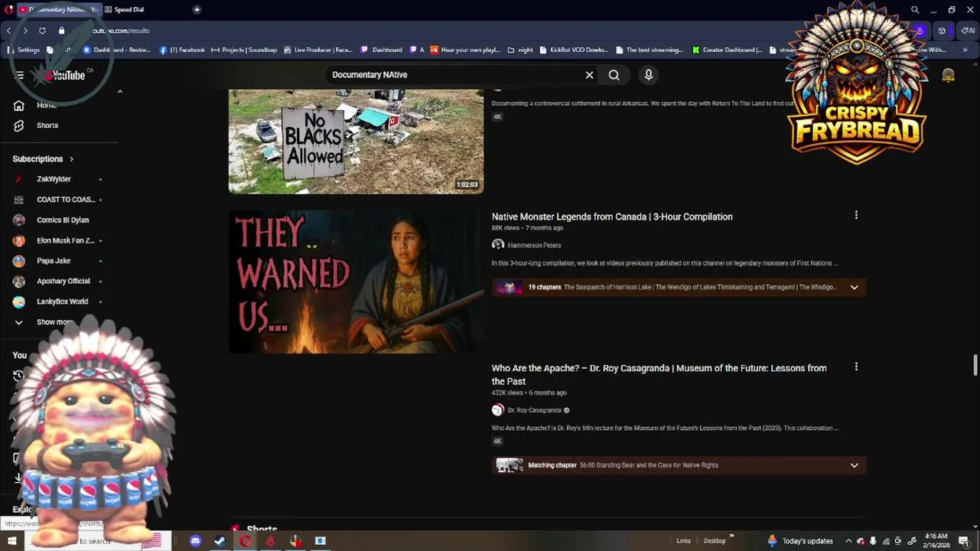The width and height of the screenshot is (980, 551).
Task: Open Opera browser from the taskbar
Action: click(245, 541)
